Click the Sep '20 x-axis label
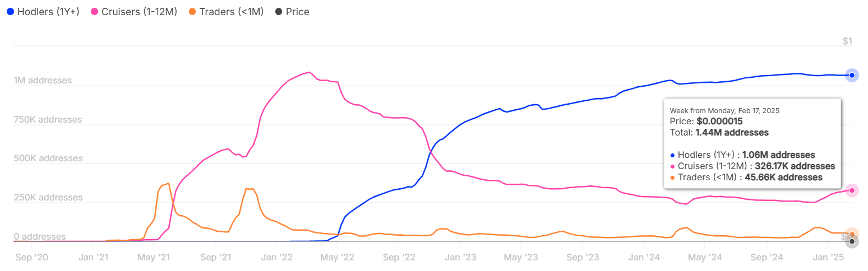868x271 pixels. tap(32, 258)
